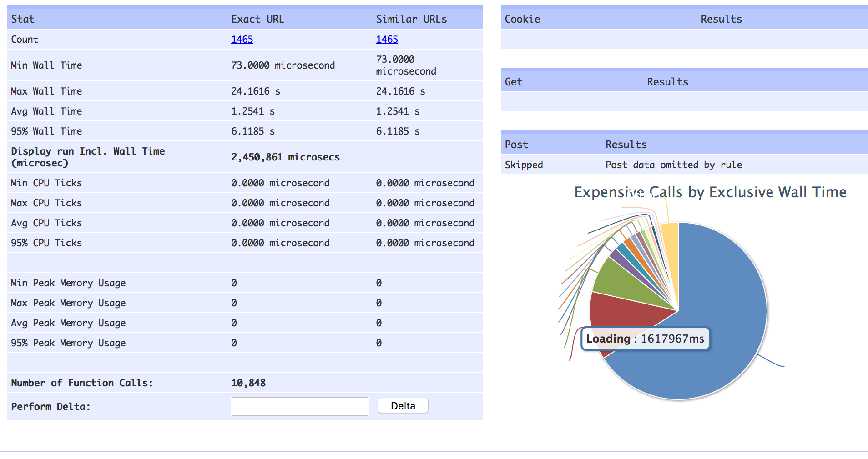Open the Similar URLs count link 1465
The image size is (868, 459).
point(387,40)
